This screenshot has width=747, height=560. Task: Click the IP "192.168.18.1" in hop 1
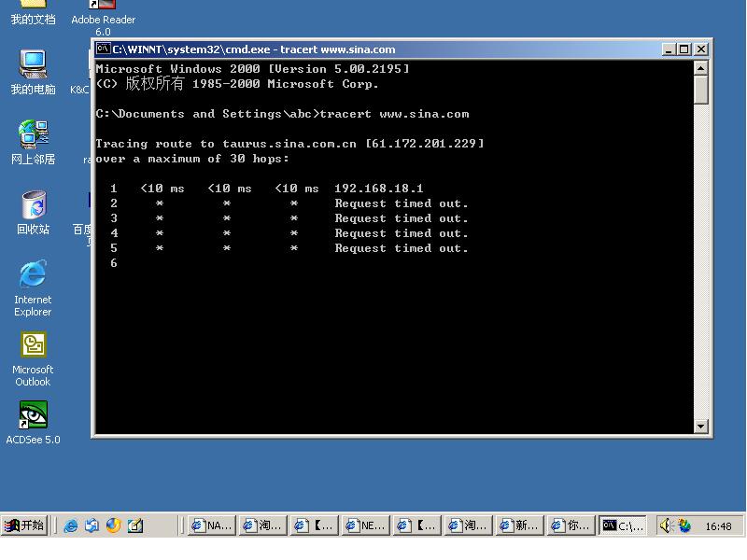379,189
